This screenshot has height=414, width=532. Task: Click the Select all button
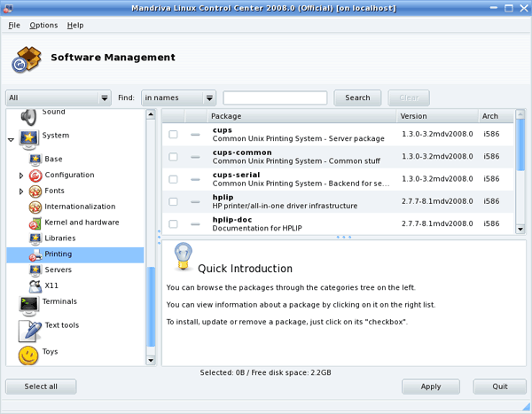(x=41, y=387)
